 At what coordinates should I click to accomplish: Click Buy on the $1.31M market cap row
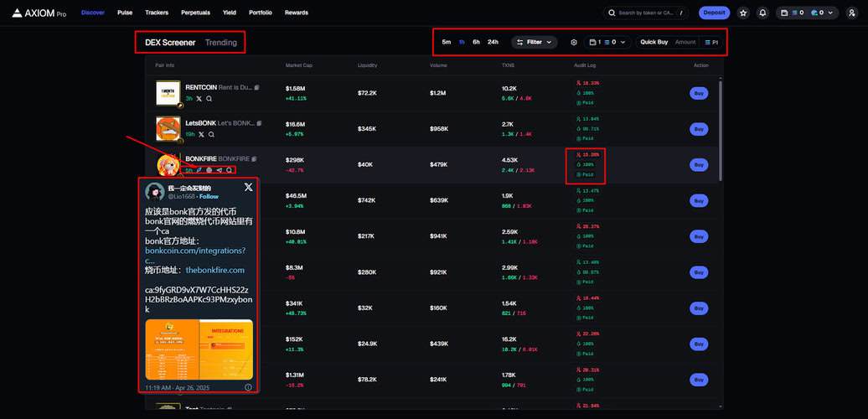tap(699, 380)
